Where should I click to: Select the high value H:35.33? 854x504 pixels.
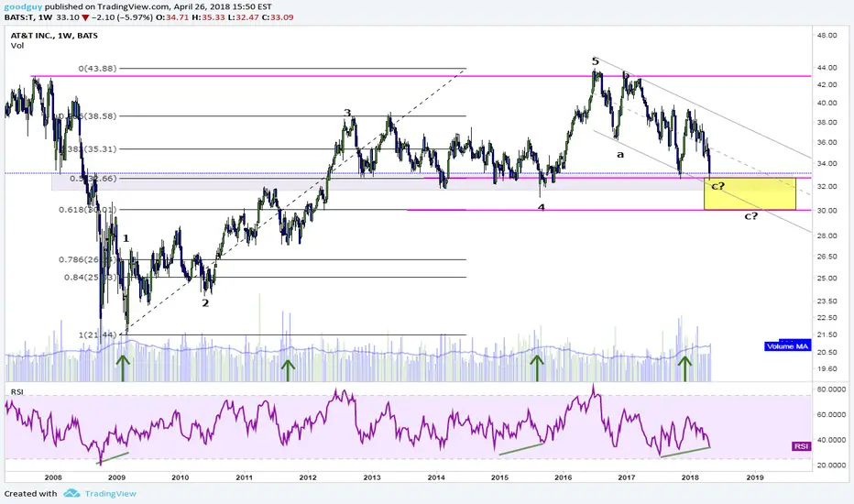pyautogui.click(x=208, y=17)
